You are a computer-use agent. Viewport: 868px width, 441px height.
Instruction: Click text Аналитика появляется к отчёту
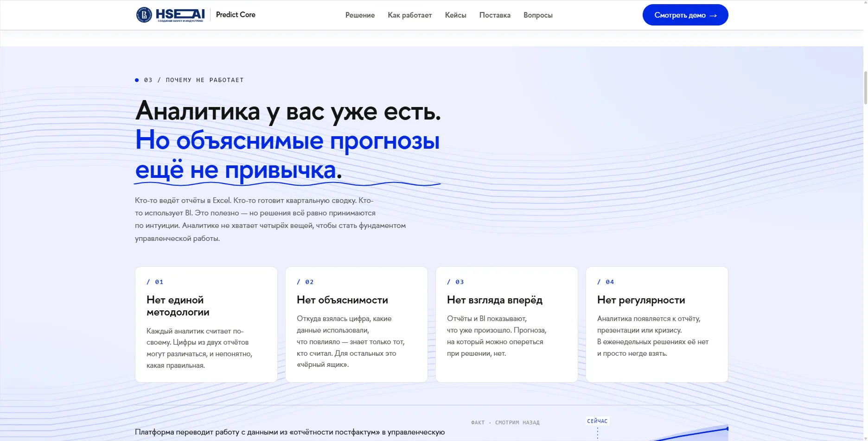tap(649, 319)
